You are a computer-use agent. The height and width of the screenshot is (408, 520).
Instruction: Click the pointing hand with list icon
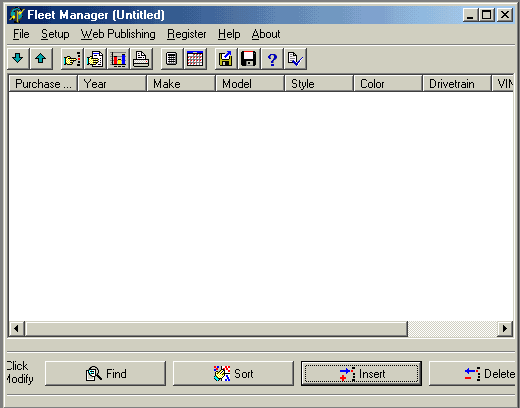click(x=72, y=59)
